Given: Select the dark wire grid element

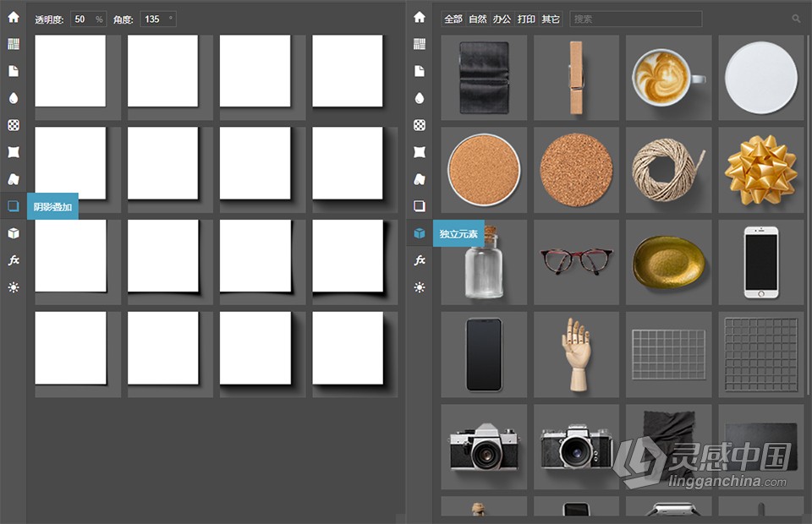Looking at the screenshot, I should (760, 354).
